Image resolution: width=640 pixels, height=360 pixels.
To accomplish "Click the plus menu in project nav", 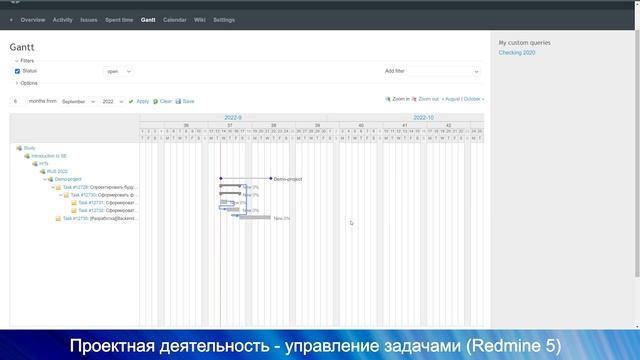I will 11,20.
